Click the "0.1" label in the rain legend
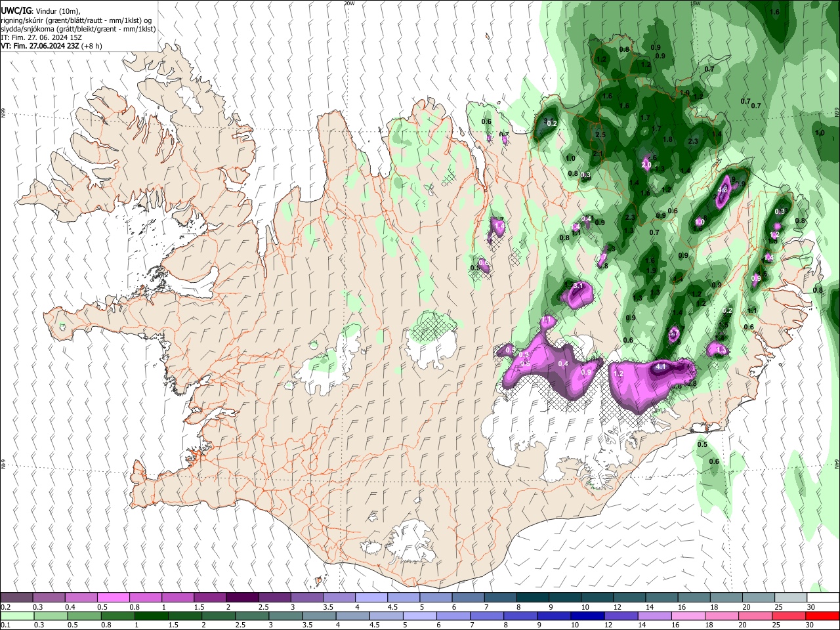The height and width of the screenshot is (630, 840). coord(6,625)
